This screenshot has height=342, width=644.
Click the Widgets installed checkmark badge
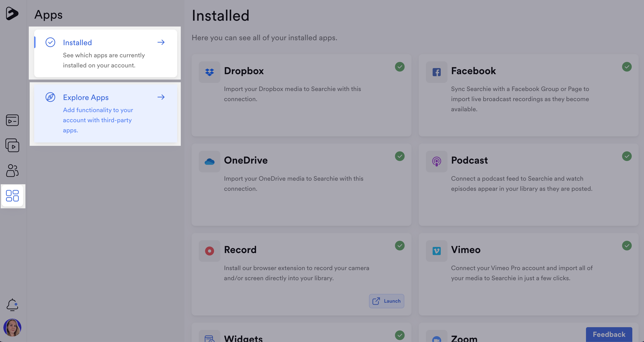(x=400, y=335)
